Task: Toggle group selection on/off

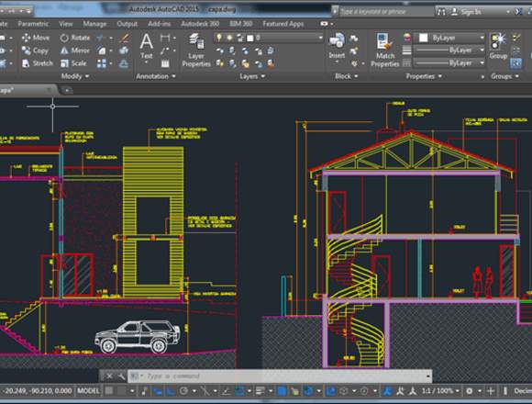Action: 515,63
